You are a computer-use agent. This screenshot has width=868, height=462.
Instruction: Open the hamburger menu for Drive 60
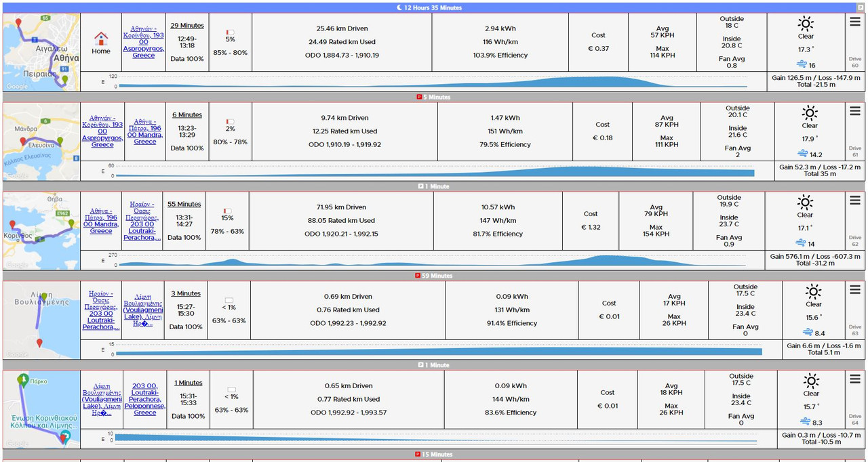[x=855, y=22]
